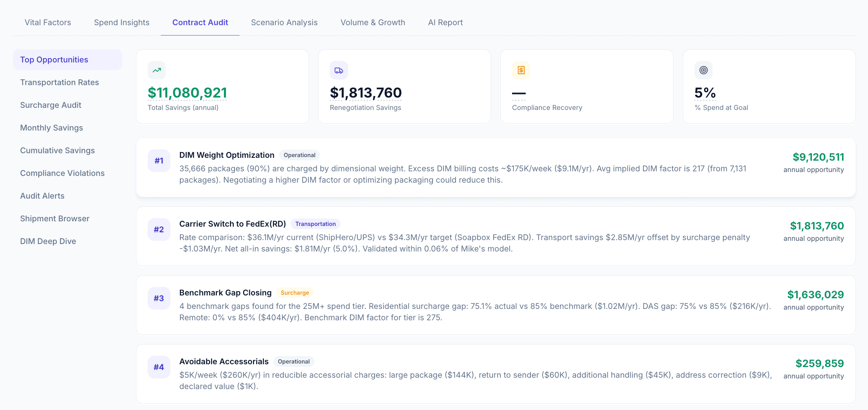Viewport: 868px width, 410px height.
Task: Go to the AI Report tab
Action: tap(445, 22)
